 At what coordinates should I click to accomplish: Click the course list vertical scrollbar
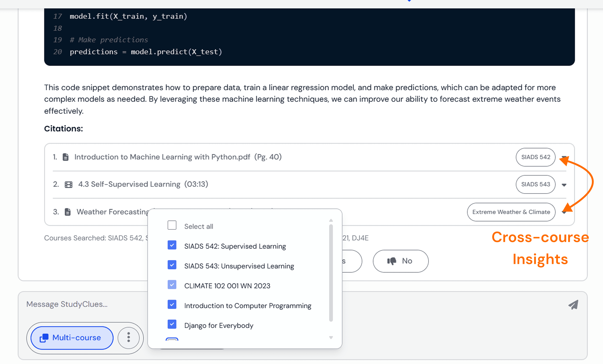pos(331,273)
